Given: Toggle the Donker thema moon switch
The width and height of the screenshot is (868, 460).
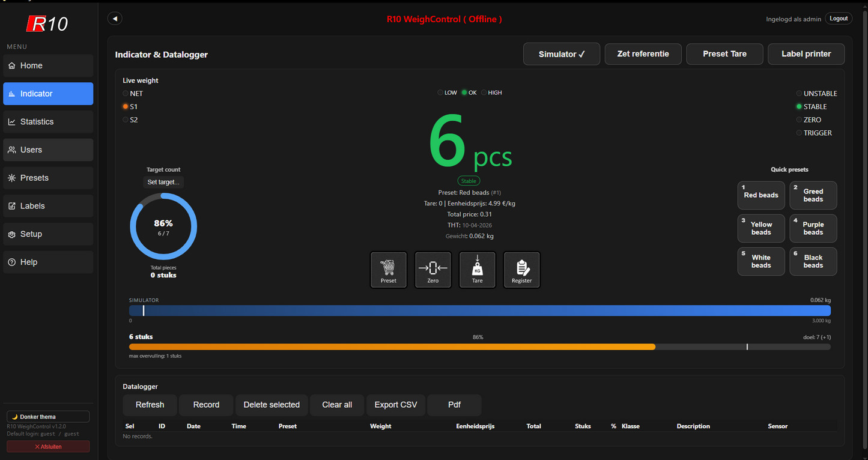Looking at the screenshot, I should click(x=48, y=417).
